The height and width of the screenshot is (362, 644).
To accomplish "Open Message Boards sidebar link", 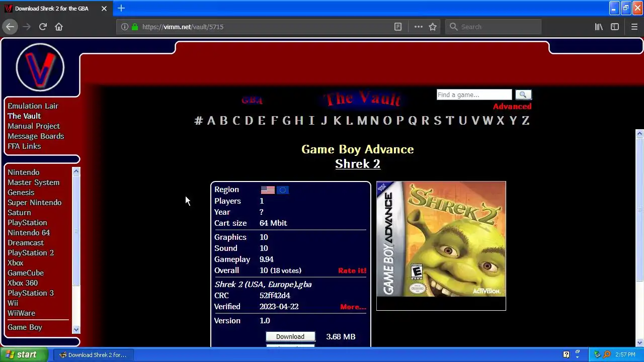I will coord(36,136).
